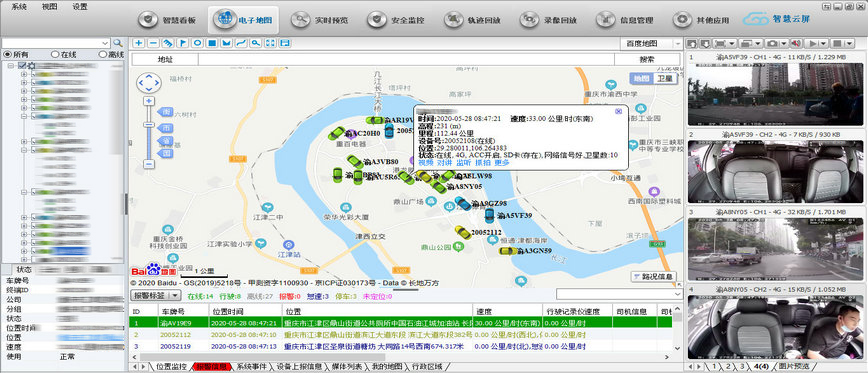Screen dimensions: 868x373
Task: Select the 所有 radio button
Action: 7,54
